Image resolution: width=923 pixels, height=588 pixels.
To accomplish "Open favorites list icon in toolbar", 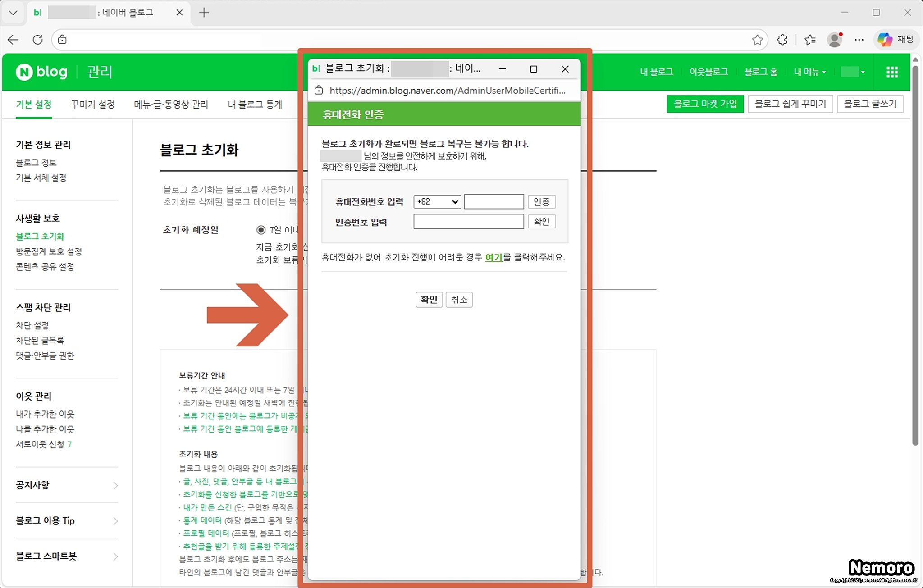I will click(810, 40).
